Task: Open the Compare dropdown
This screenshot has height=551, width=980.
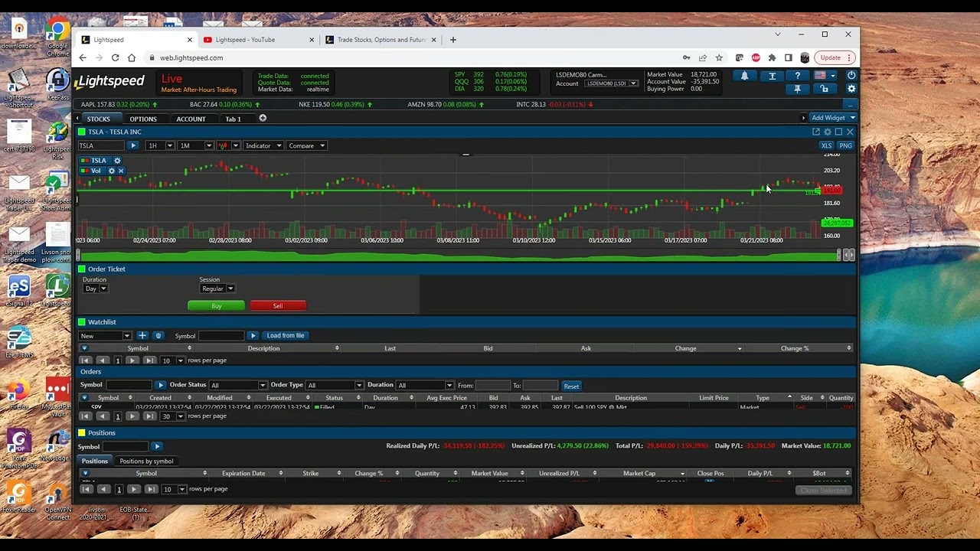Action: pos(306,145)
